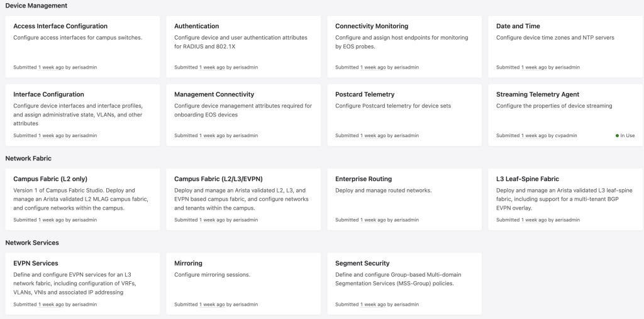644x319 pixels.
Task: Open the Authentication studio
Action: pyautogui.click(x=243, y=47)
